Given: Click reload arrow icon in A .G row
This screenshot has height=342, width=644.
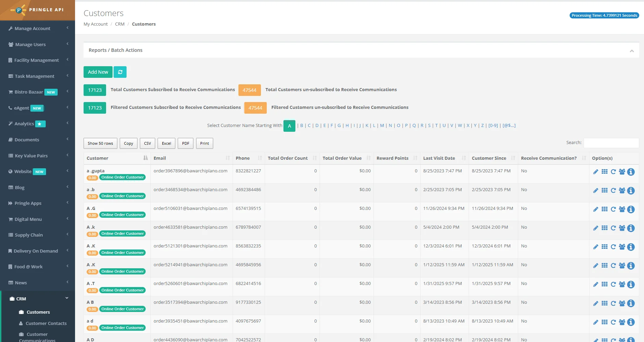Looking at the screenshot, I should click(613, 209).
